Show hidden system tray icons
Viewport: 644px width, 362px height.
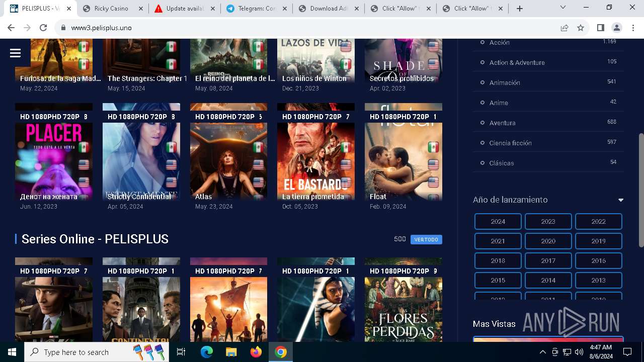point(542,352)
